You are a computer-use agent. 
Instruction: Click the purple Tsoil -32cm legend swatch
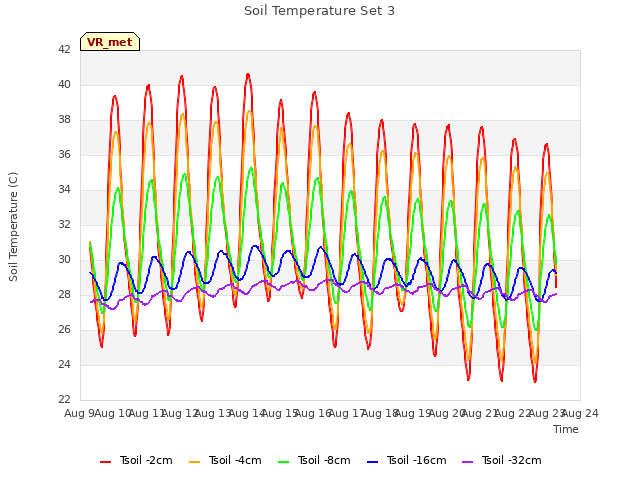467,462
